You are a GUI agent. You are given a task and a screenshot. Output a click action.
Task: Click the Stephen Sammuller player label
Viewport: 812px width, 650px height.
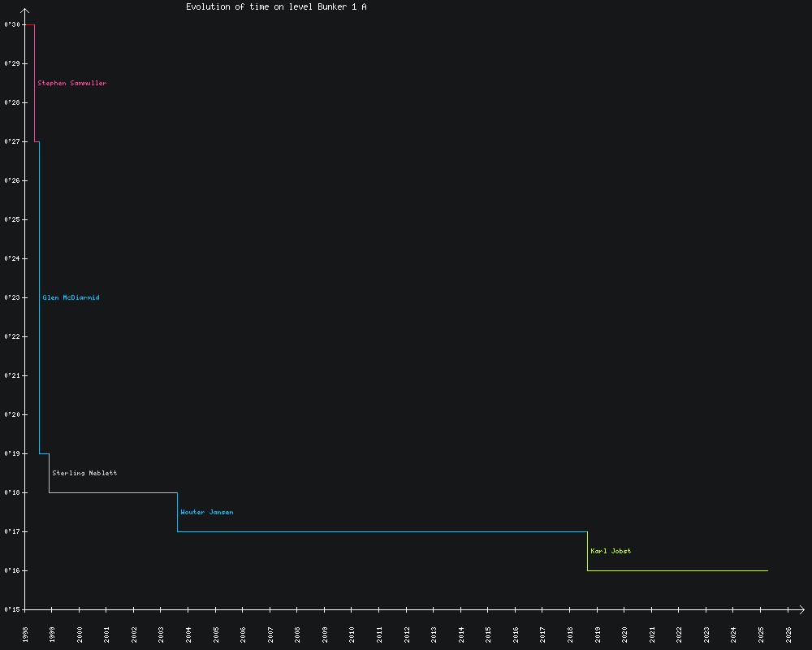point(71,83)
